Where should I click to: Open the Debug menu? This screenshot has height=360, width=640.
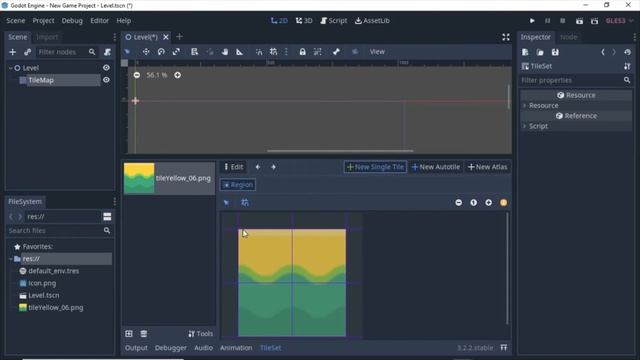pos(72,21)
